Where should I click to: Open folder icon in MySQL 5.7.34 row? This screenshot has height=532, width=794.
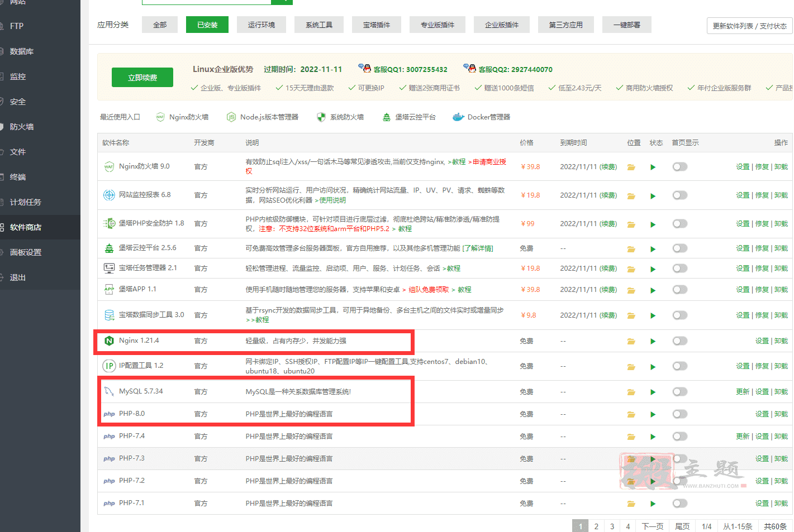point(631,392)
